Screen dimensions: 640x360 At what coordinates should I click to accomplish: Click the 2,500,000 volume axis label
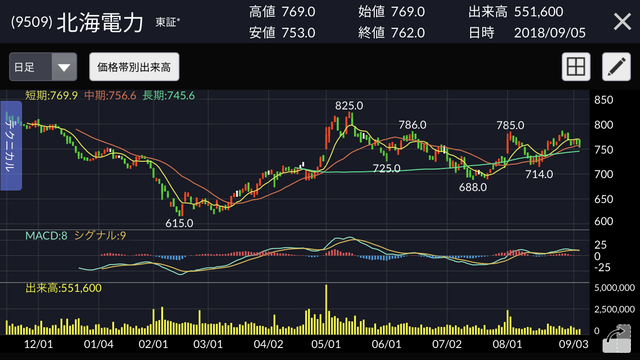tap(614, 309)
